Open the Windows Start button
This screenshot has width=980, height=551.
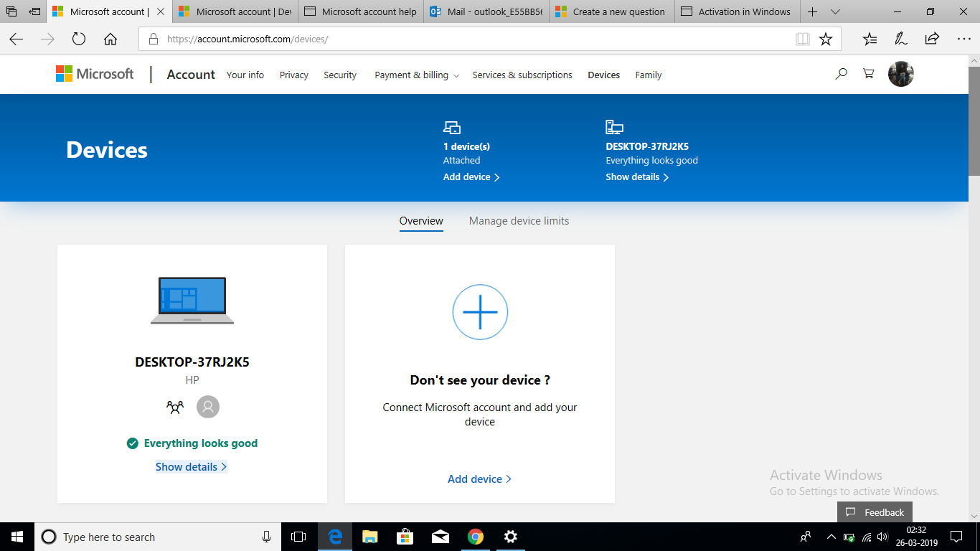[17, 537]
